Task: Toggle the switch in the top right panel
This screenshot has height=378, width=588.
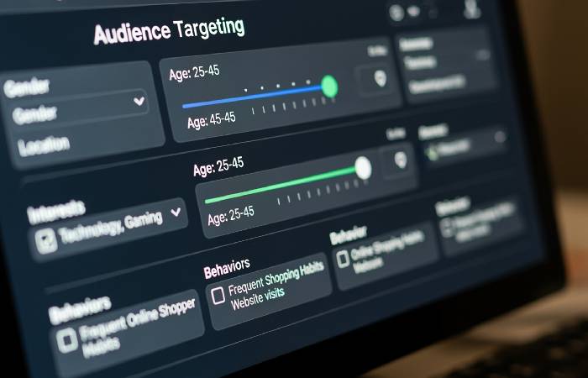Action: point(483,55)
